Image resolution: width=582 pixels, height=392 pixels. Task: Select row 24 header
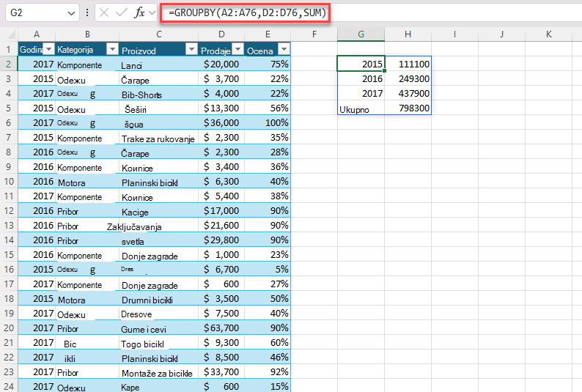9,386
